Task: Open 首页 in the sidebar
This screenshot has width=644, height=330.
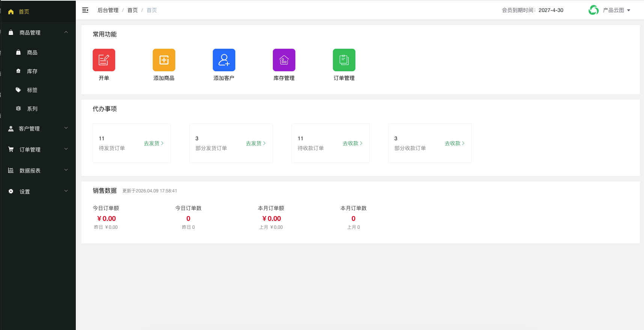Action: [24, 12]
